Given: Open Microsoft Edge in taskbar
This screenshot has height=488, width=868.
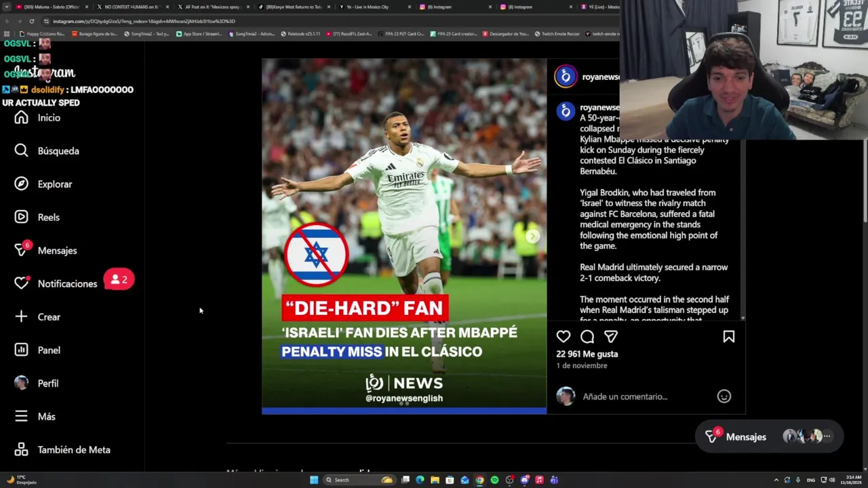Looking at the screenshot, I should (420, 480).
